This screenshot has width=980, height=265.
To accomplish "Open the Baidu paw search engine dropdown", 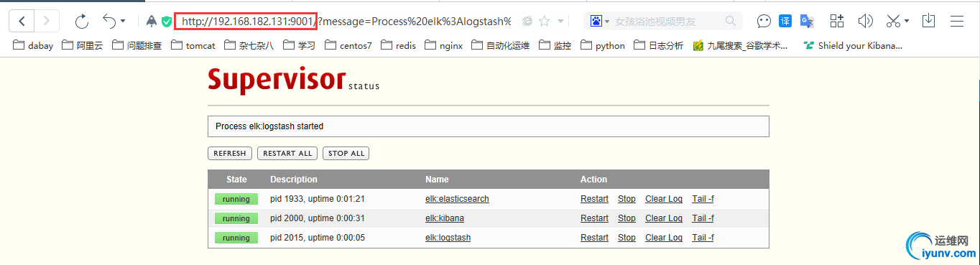I will point(600,22).
